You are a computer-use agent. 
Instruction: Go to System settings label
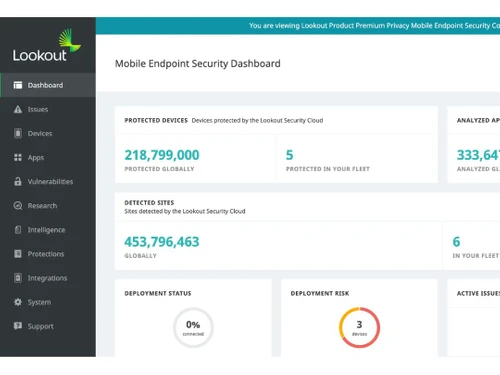pyautogui.click(x=39, y=302)
